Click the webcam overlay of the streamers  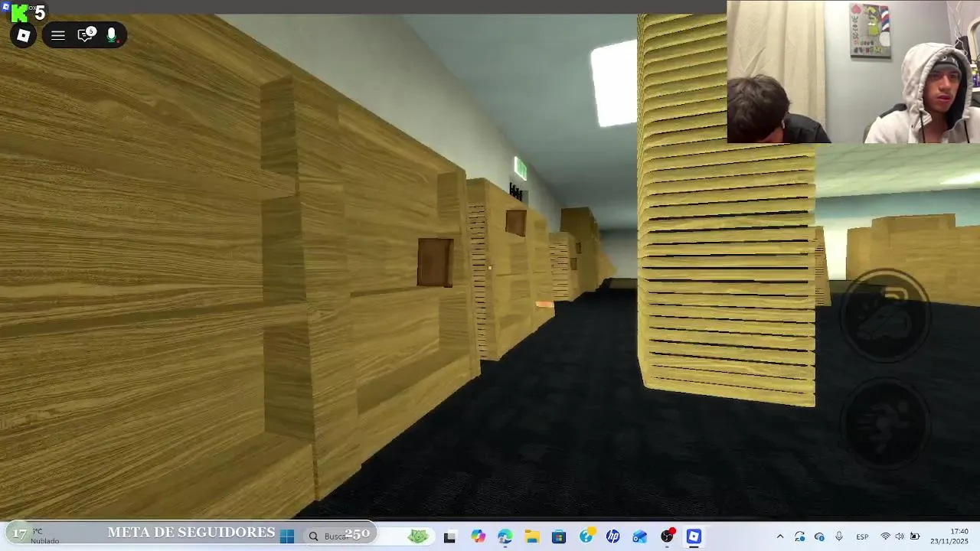(853, 72)
